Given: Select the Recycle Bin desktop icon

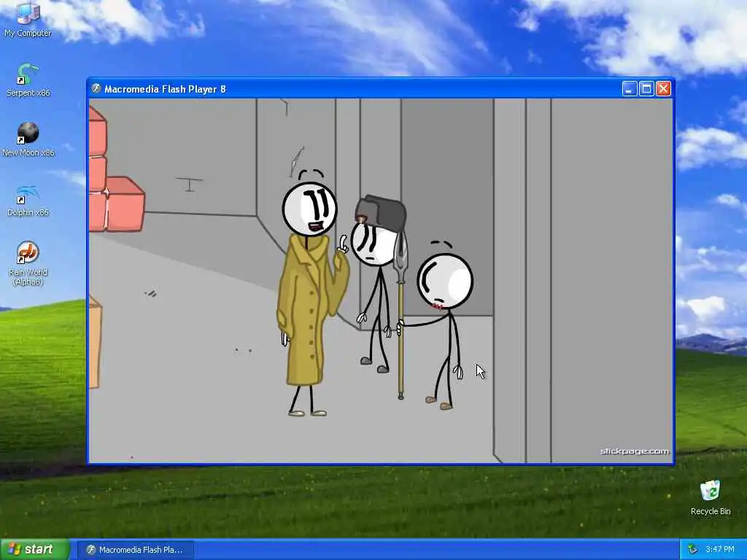Looking at the screenshot, I should point(711,497).
